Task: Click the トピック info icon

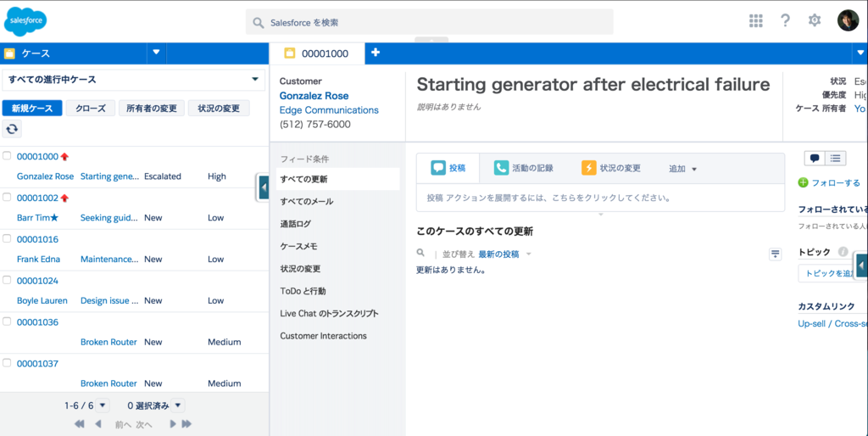Action: click(843, 252)
